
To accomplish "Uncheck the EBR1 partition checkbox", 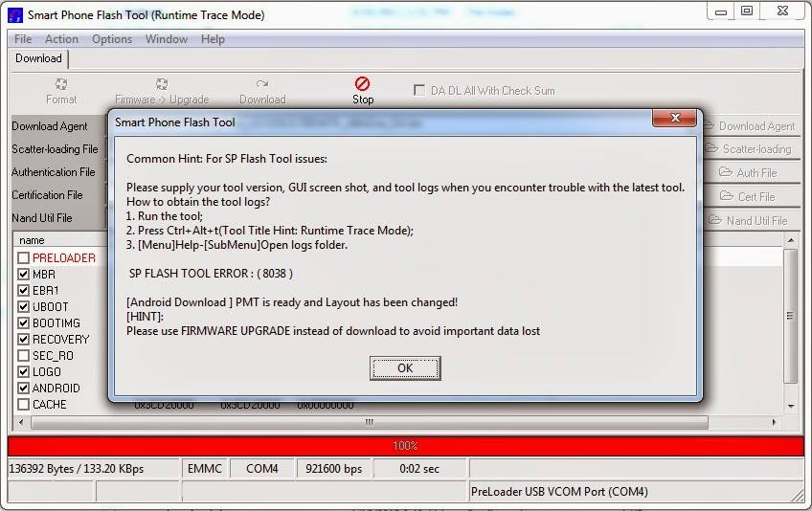I will [23, 291].
